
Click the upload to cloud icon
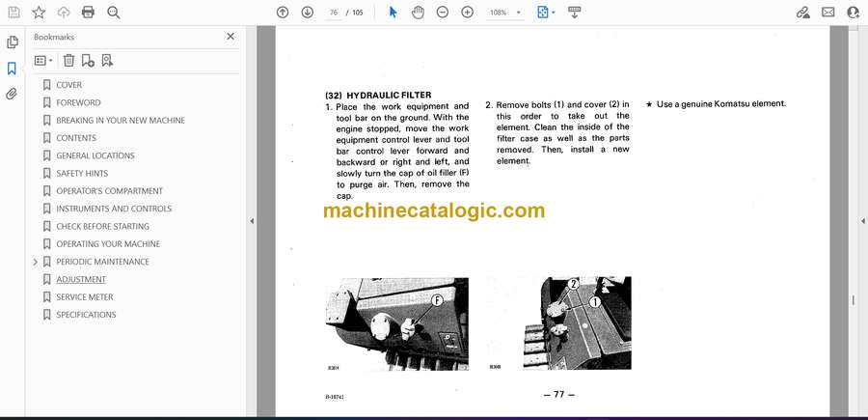coord(64,13)
